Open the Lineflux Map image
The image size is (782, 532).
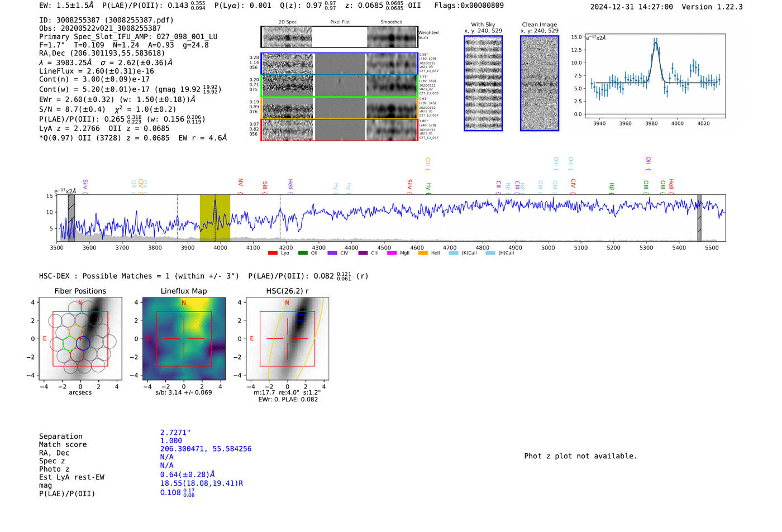point(184,339)
